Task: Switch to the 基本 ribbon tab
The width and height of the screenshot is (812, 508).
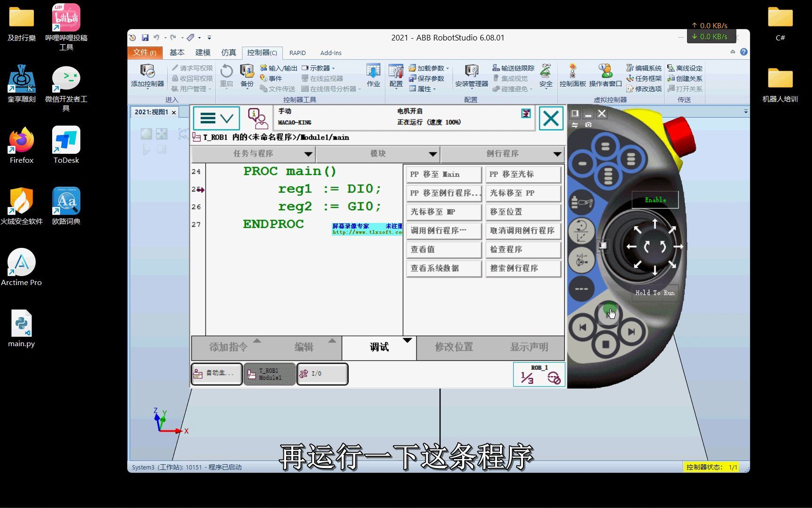Action: 177,53
